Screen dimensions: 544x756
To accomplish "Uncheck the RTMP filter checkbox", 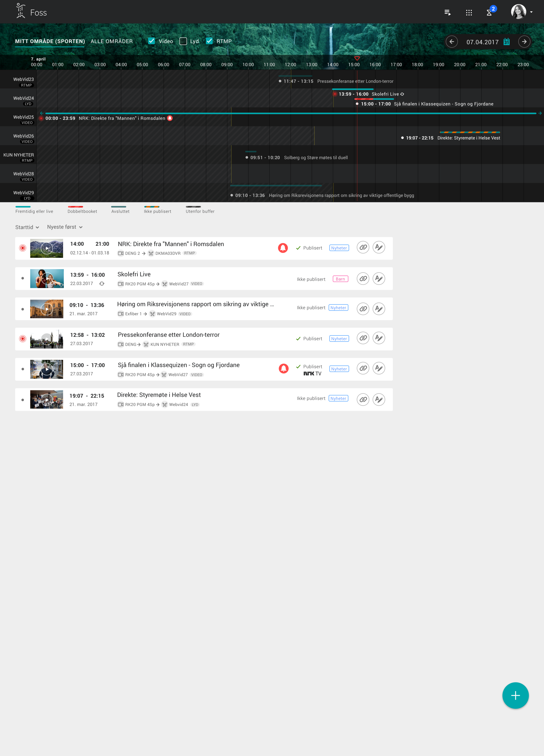I will coord(209,41).
